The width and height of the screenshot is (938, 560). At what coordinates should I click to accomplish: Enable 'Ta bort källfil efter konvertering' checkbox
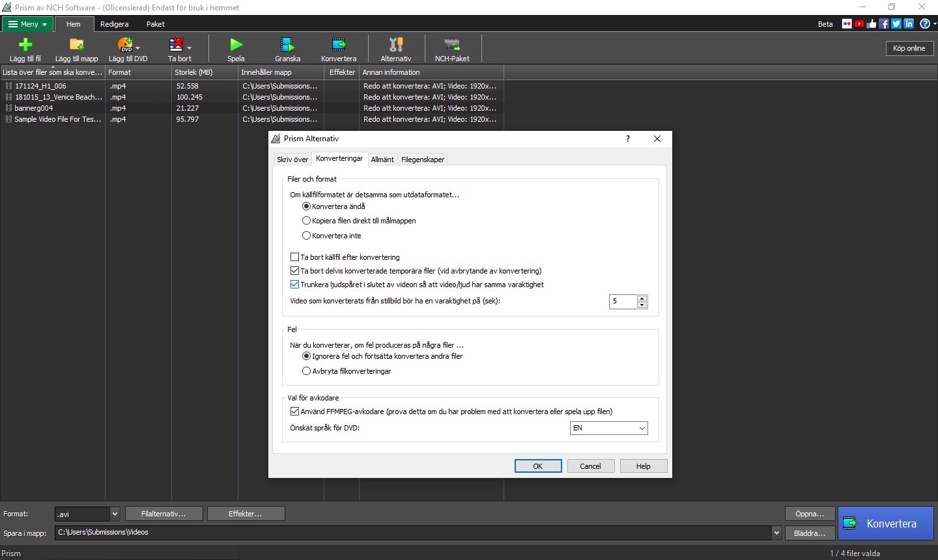[x=294, y=257]
